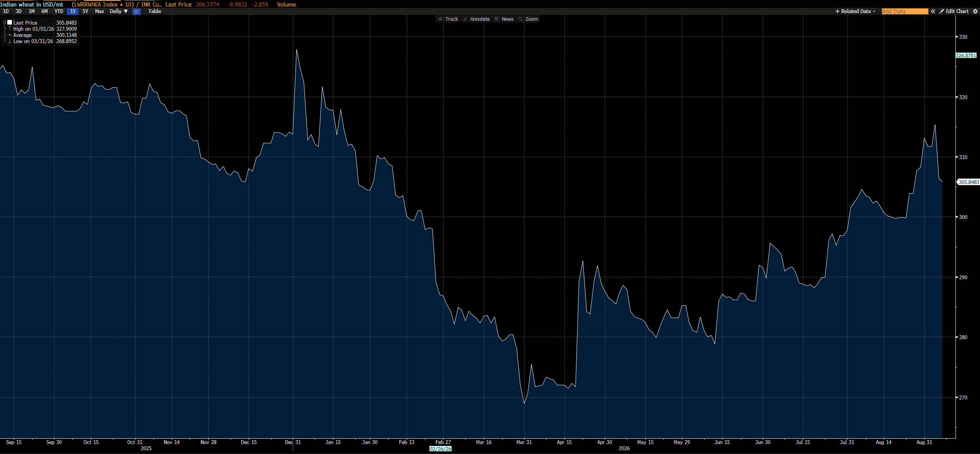
Task: Open chart settings gear icon
Action: (x=975, y=12)
